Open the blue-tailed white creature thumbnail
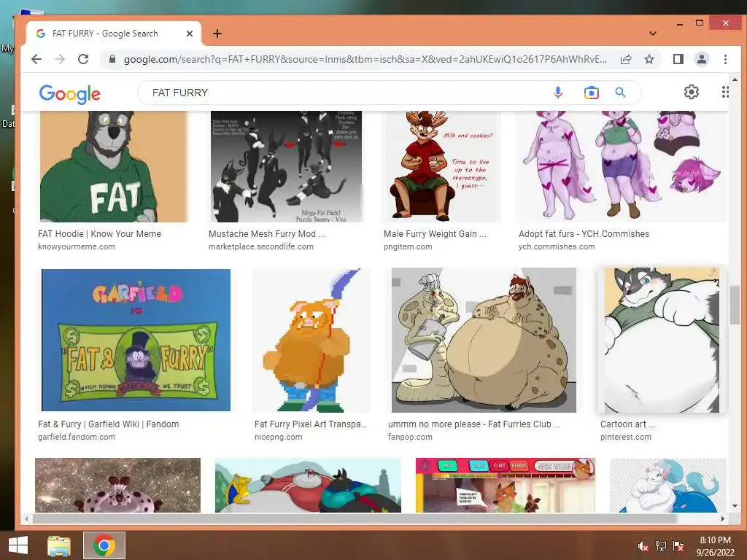747x560 pixels. tap(668, 485)
